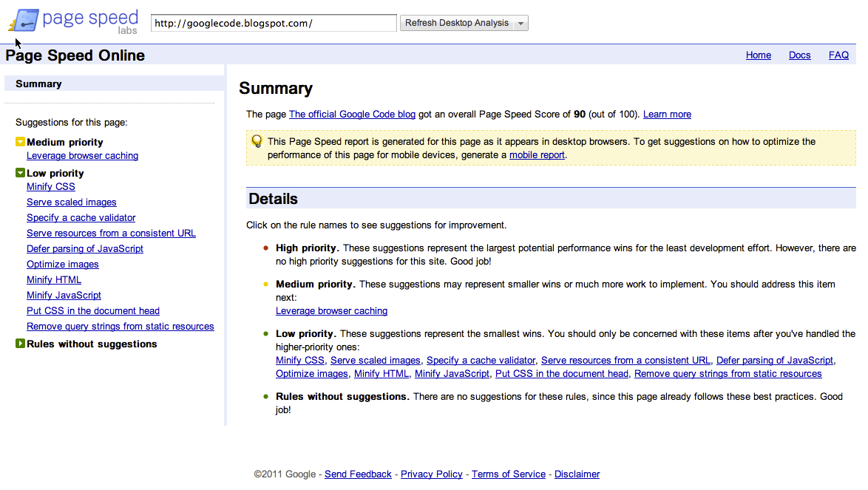Open Minify CSS in the Details list
Viewport: 868px width, 490px height.
(x=300, y=360)
